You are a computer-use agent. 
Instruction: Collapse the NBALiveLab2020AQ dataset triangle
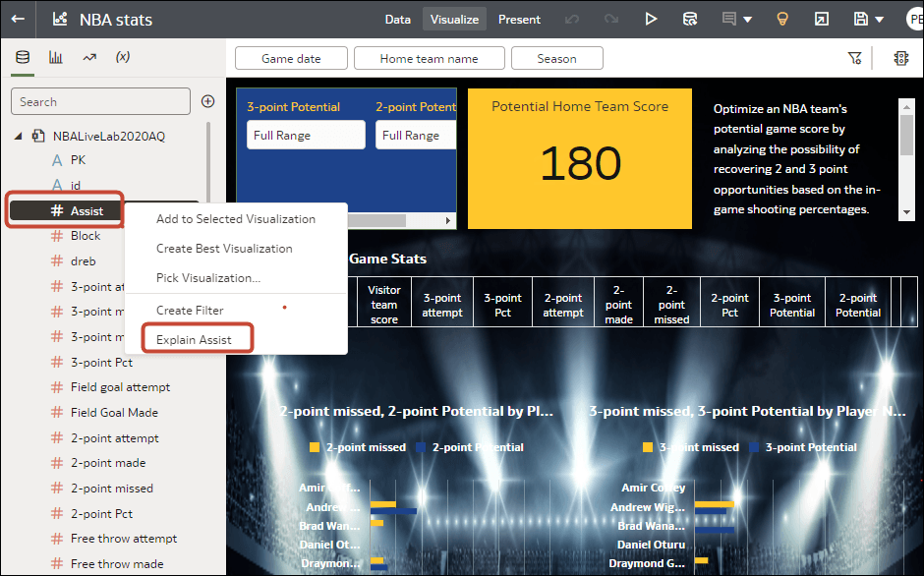pos(19,137)
